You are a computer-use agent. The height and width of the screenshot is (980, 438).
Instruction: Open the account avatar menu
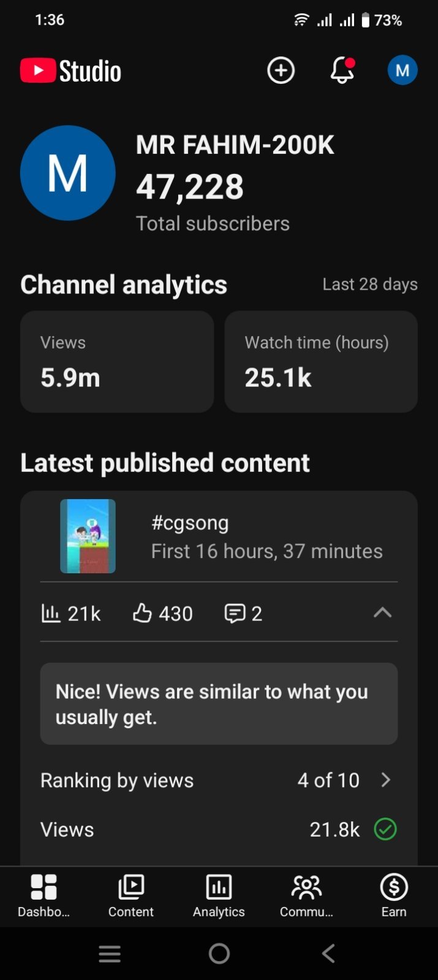tap(402, 70)
